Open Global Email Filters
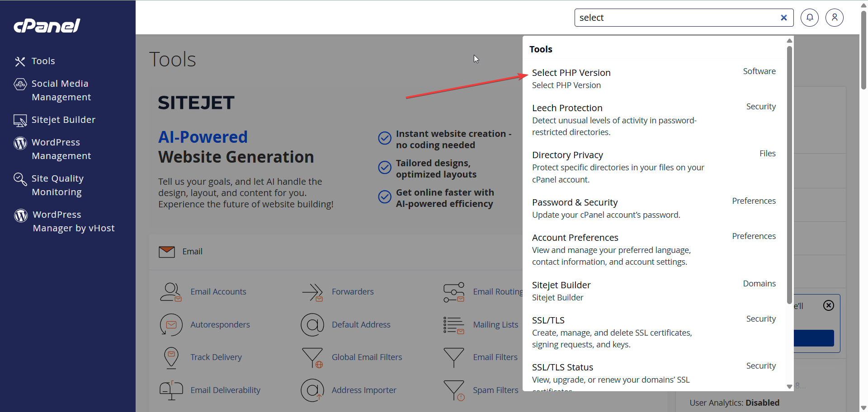The image size is (868, 412). click(x=367, y=357)
